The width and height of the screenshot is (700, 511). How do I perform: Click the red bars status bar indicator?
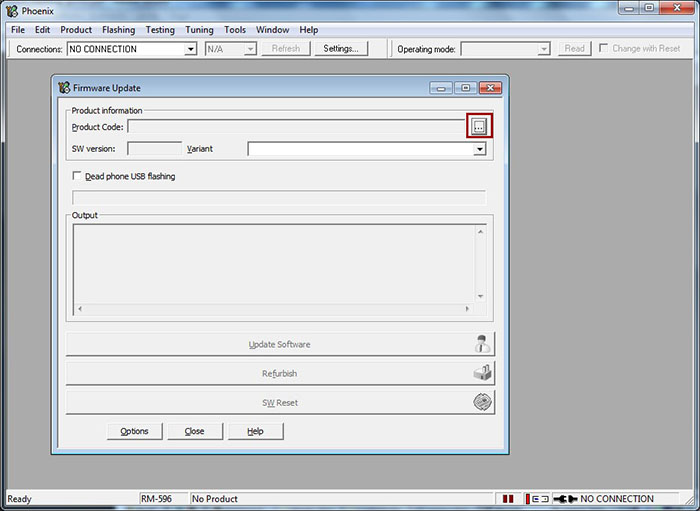[508, 499]
